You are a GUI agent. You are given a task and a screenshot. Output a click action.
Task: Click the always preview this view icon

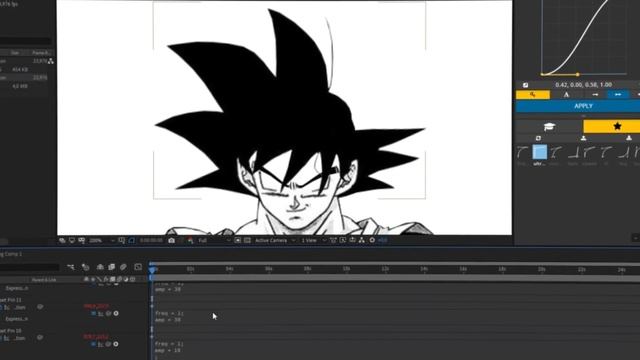pyautogui.click(x=62, y=240)
